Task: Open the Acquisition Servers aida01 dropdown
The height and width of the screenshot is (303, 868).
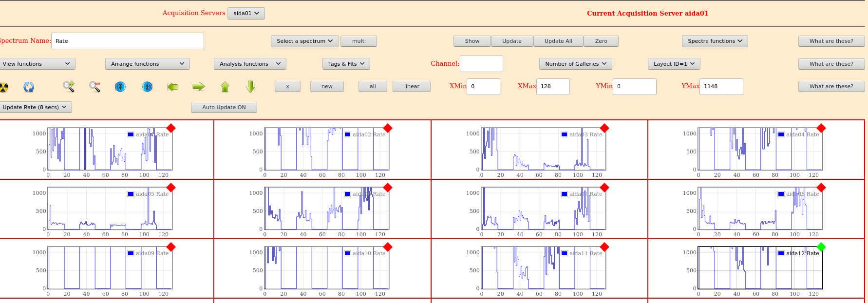Action: tap(246, 13)
